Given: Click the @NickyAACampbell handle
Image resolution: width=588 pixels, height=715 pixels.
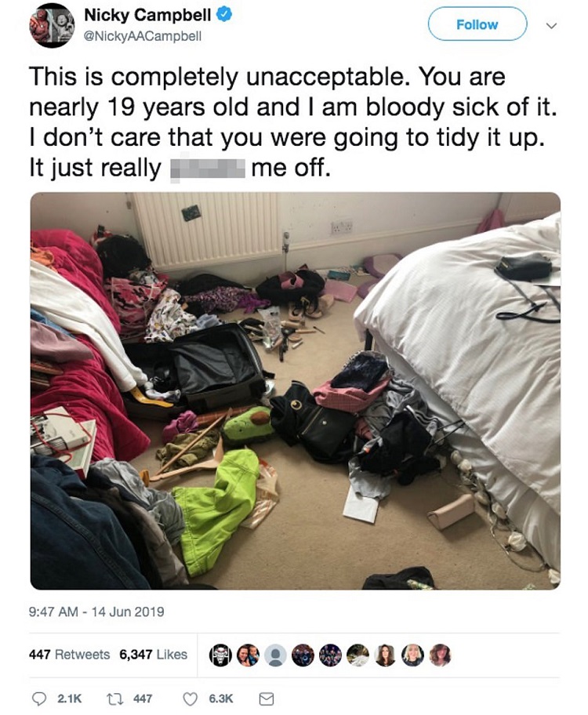Looking at the screenshot, I should point(143,37).
